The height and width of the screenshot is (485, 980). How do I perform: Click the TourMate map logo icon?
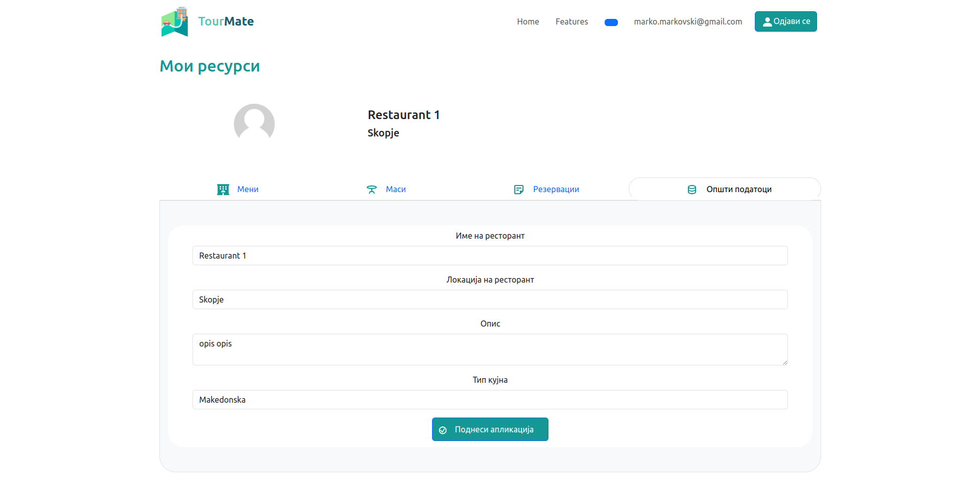175,22
